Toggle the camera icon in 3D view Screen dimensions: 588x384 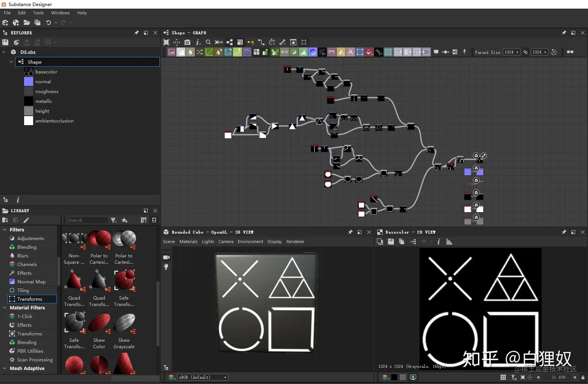coord(166,257)
